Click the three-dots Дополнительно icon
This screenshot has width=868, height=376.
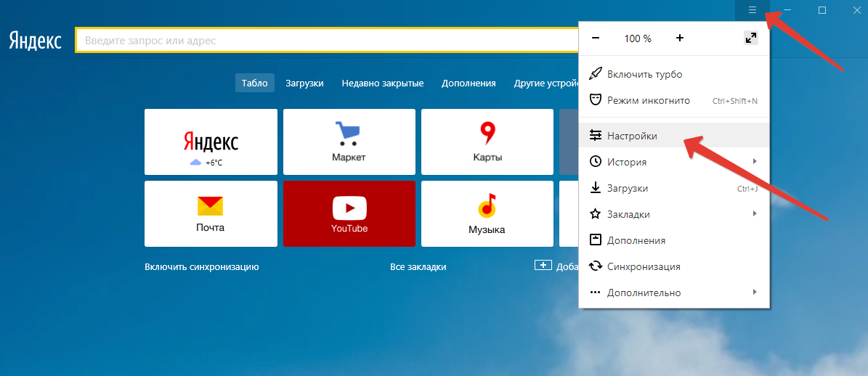595,293
